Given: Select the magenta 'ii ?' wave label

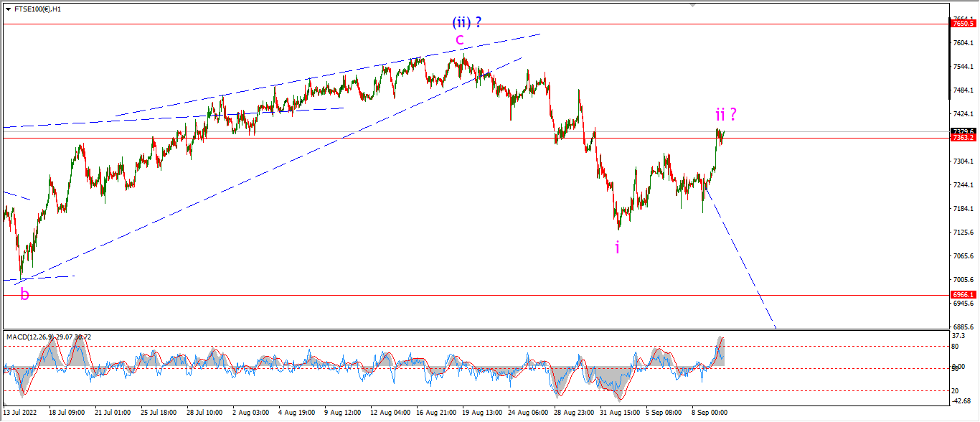Looking at the screenshot, I should pyautogui.click(x=726, y=114).
